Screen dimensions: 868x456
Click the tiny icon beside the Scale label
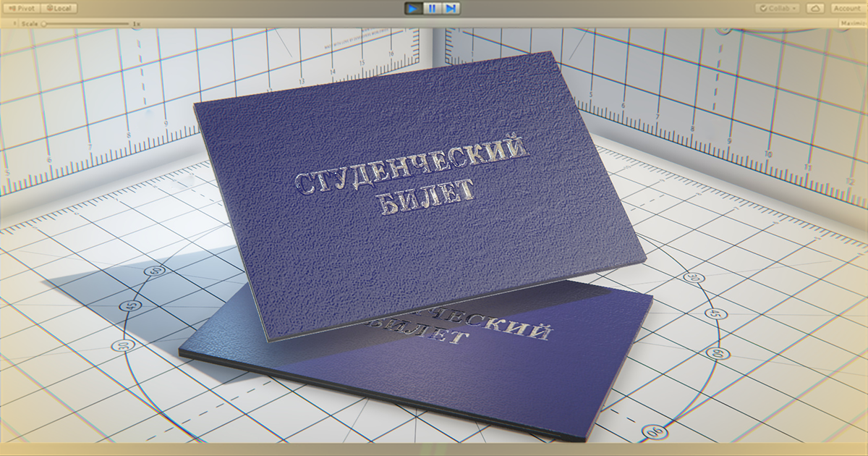point(13,22)
